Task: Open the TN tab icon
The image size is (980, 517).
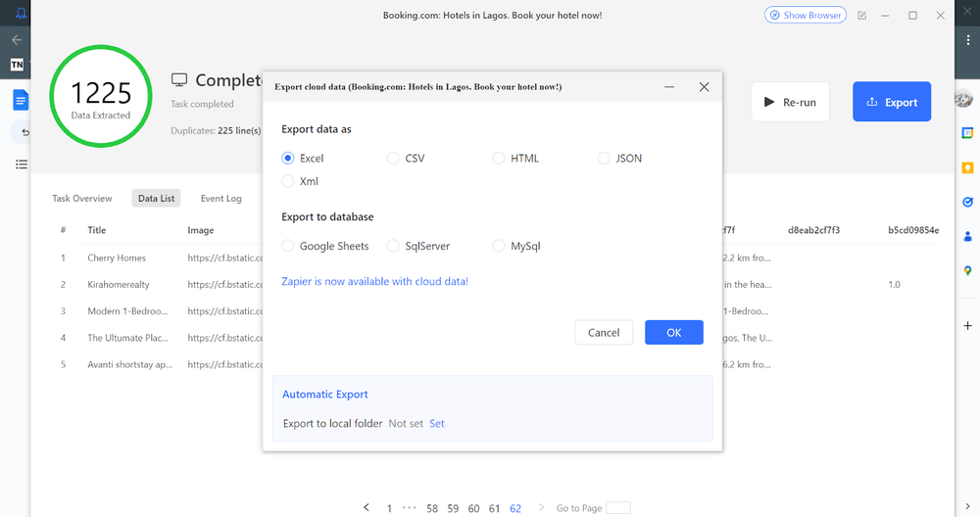Action: point(18,65)
